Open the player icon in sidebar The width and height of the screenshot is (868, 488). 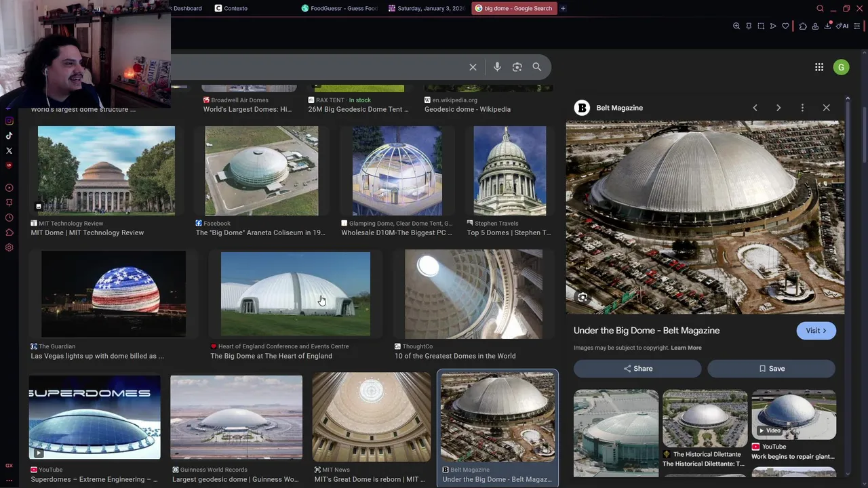9,188
